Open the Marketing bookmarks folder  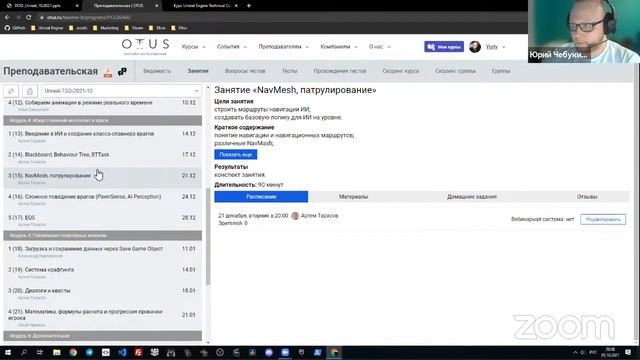click(x=106, y=28)
